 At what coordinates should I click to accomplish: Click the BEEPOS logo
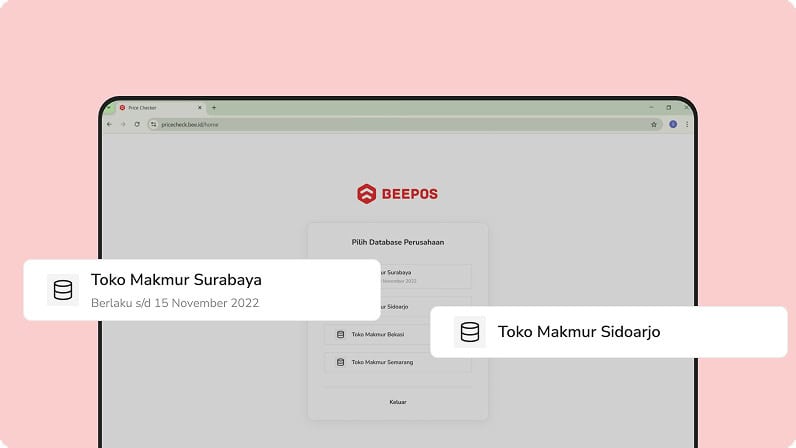[397, 194]
